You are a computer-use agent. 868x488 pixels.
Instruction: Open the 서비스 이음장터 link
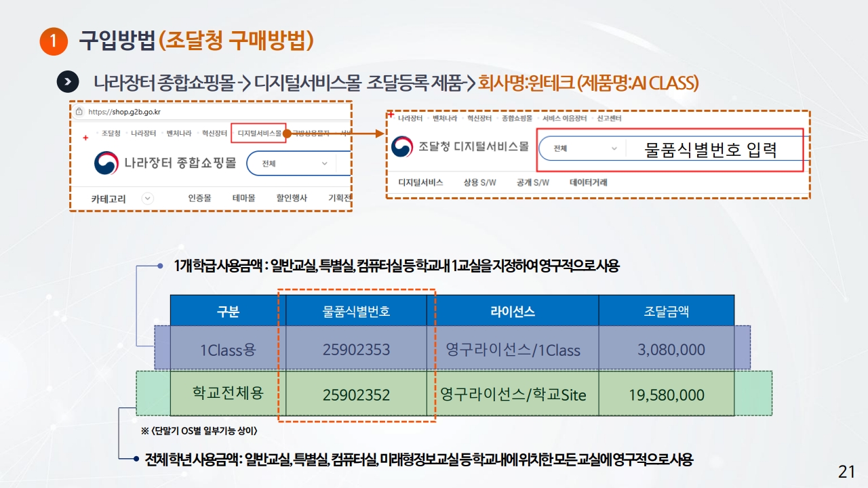pyautogui.click(x=565, y=118)
